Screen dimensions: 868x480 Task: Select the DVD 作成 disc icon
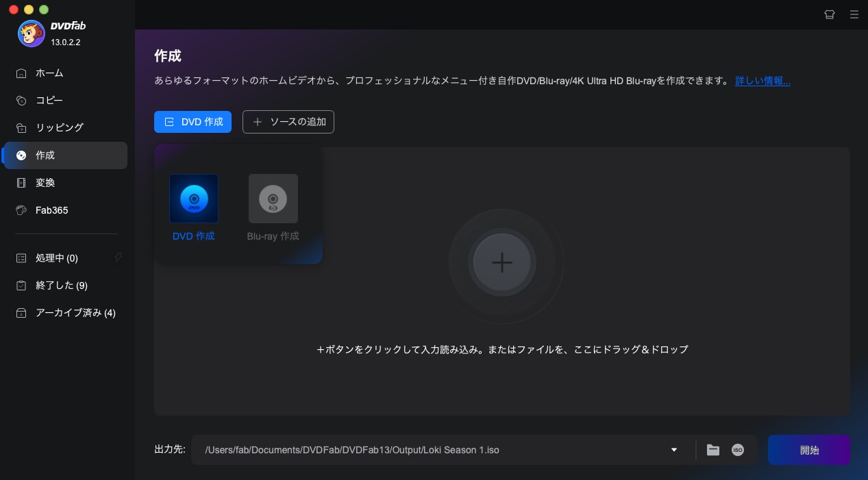[x=194, y=199]
